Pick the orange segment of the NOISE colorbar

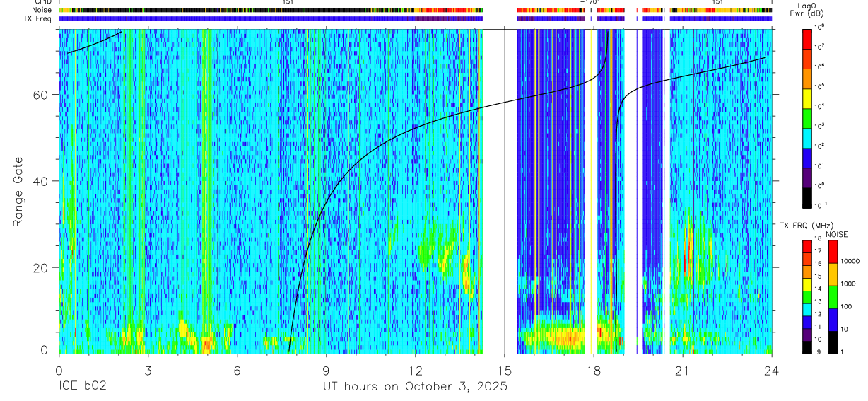[833, 274]
